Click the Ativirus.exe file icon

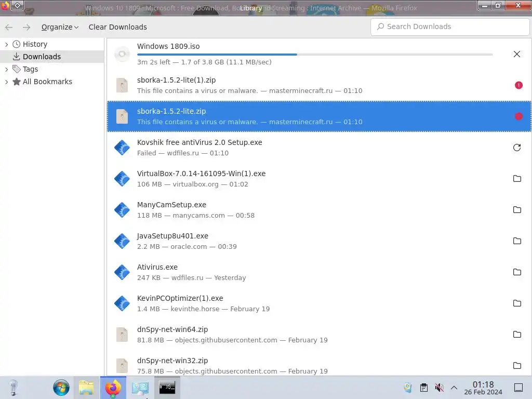click(x=122, y=272)
